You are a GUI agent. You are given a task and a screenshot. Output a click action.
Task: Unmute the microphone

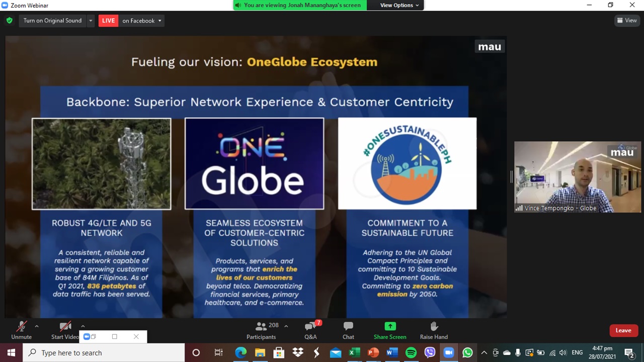click(x=21, y=331)
